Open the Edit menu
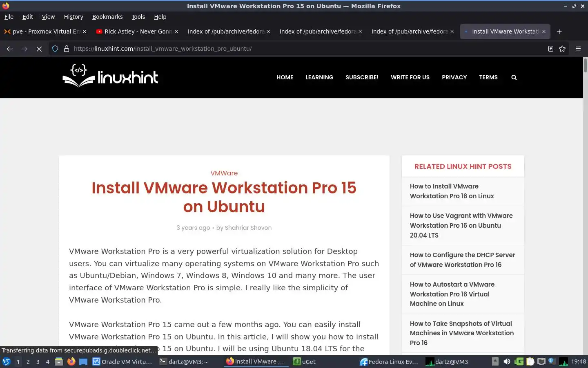Viewport: 588px width, 368px height. pos(28,17)
